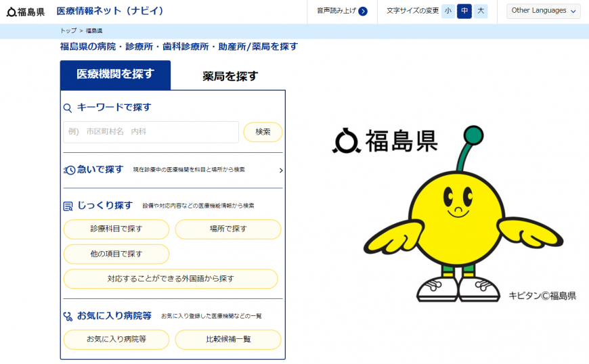
Task: Click the トップ breadcrumb link
Action: [x=68, y=30]
